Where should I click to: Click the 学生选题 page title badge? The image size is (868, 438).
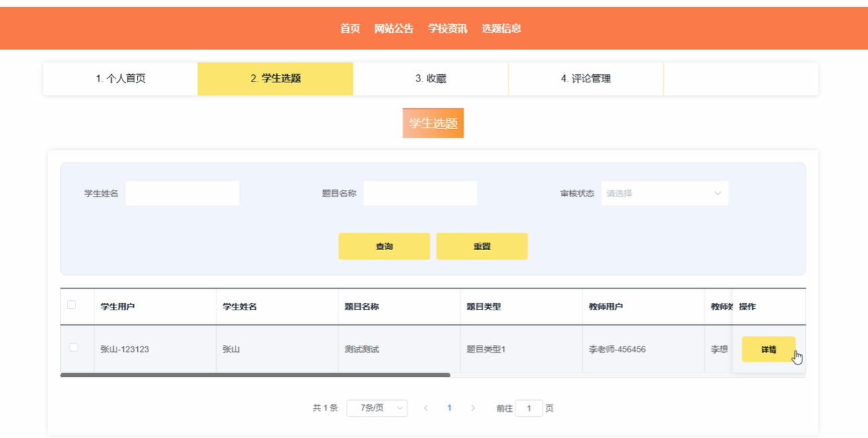433,123
